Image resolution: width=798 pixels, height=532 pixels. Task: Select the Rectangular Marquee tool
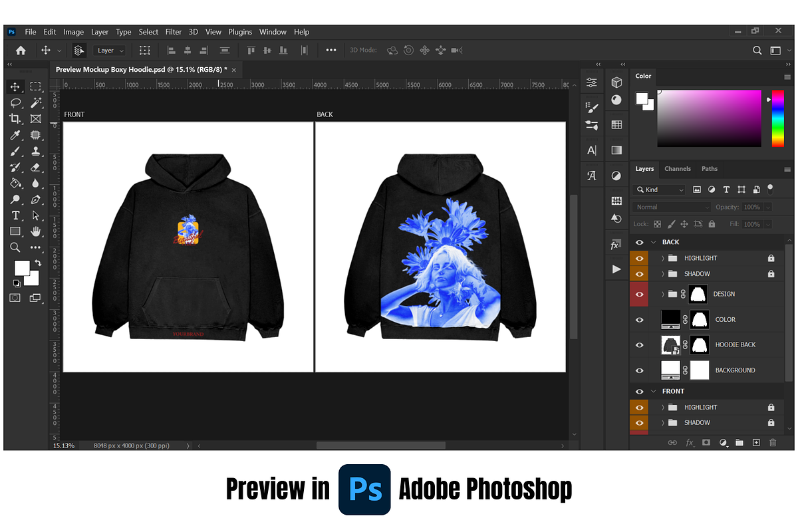36,86
